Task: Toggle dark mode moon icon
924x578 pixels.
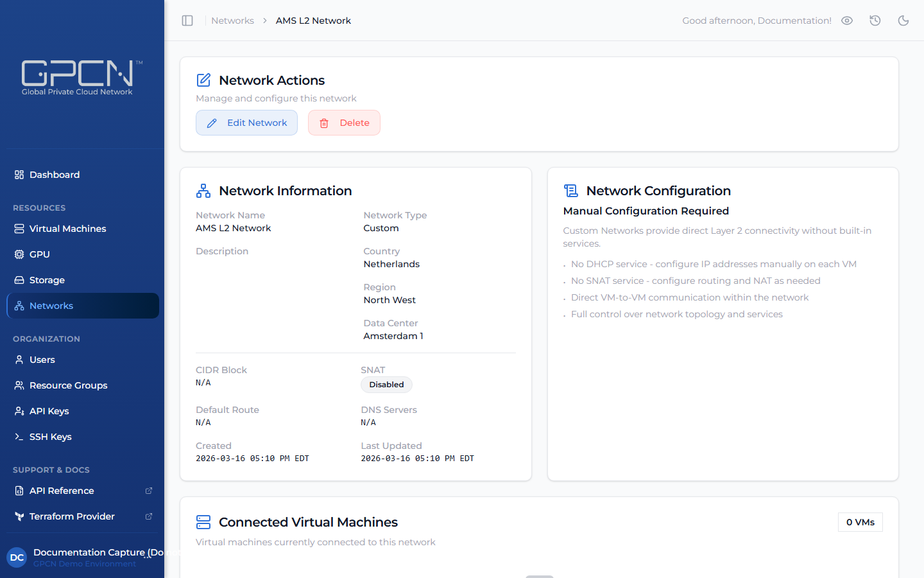Action: click(x=903, y=21)
